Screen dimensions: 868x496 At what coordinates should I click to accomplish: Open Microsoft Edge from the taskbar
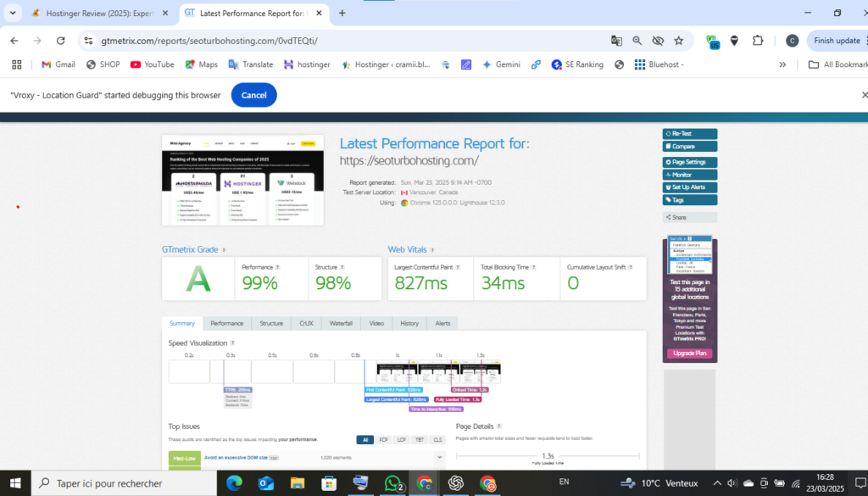[x=234, y=483]
